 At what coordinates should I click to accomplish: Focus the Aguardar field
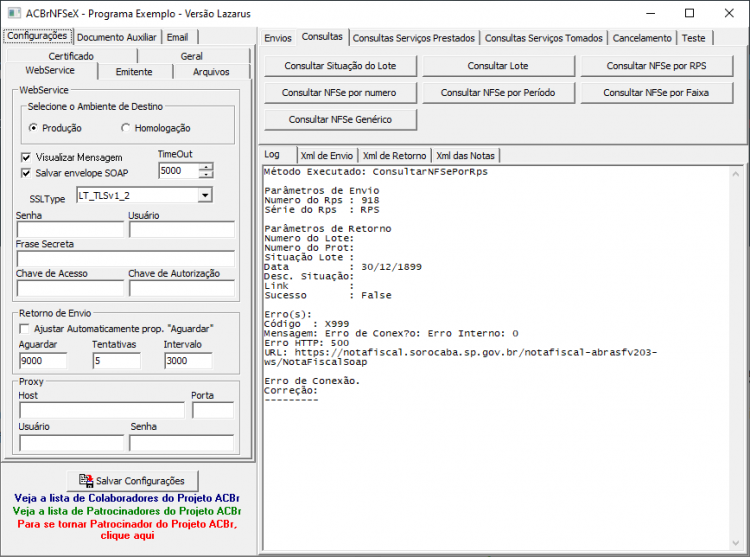pyautogui.click(x=43, y=360)
